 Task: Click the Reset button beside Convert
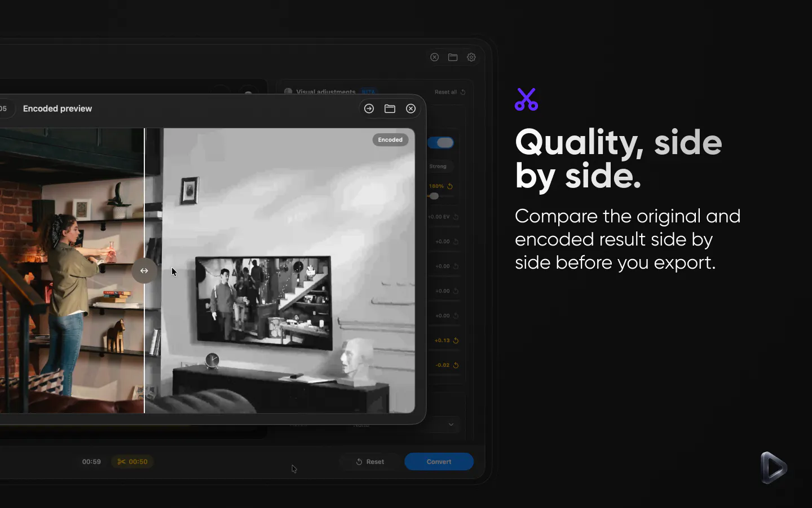(x=370, y=462)
